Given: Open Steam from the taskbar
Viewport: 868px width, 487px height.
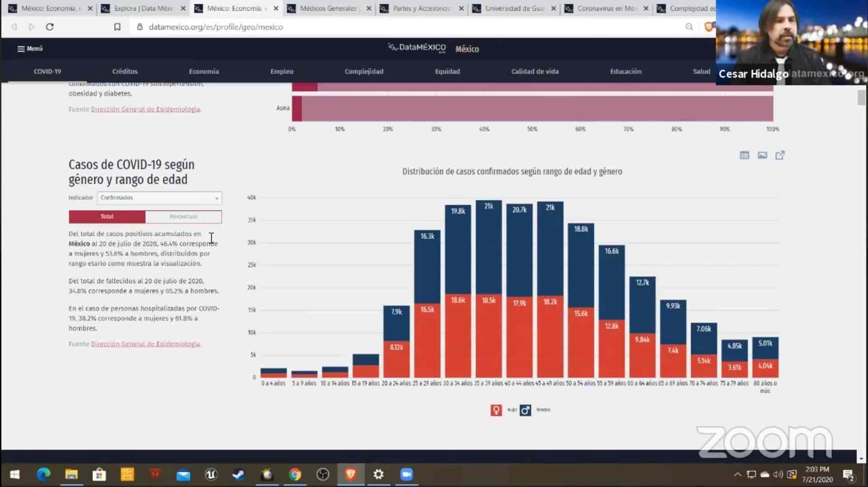Looking at the screenshot, I should (239, 474).
